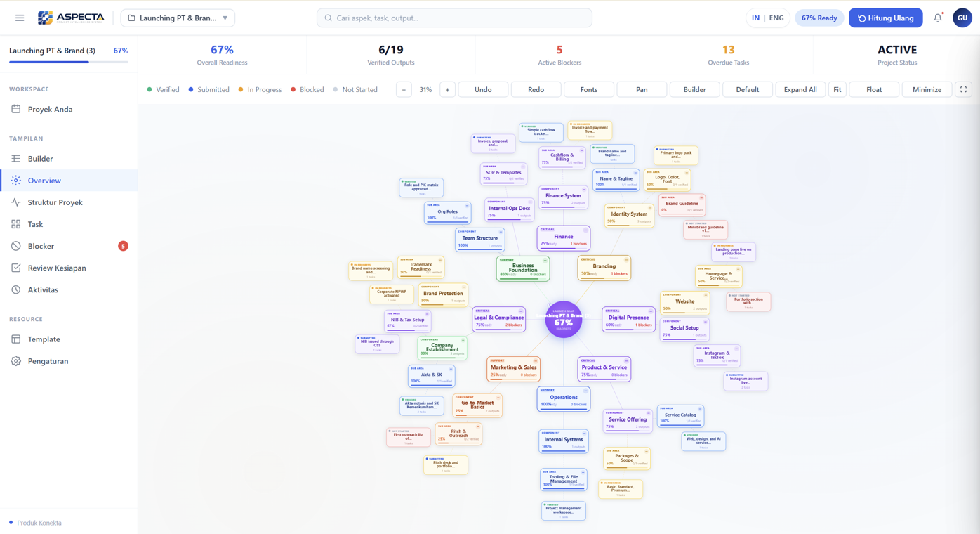Collapse the Finance critical node
This screenshot has width=980, height=534.
pyautogui.click(x=585, y=230)
